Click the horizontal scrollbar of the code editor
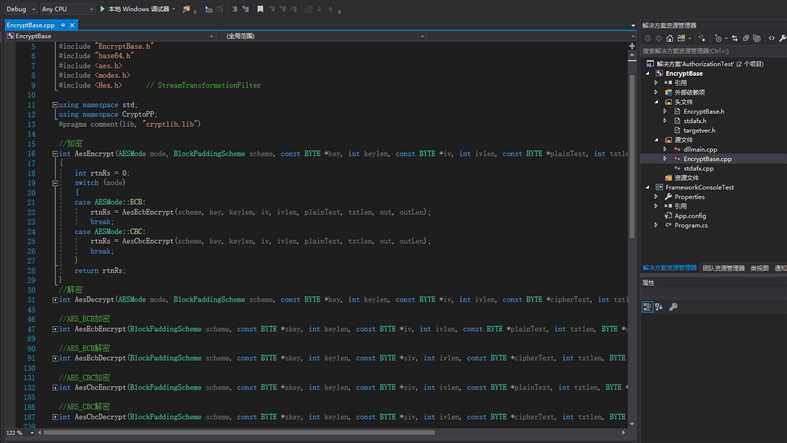Image resolution: width=787 pixels, height=443 pixels. click(x=239, y=432)
